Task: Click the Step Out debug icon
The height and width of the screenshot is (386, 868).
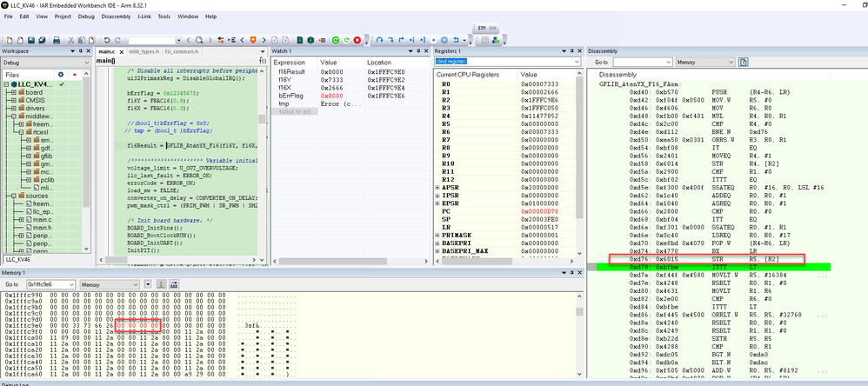Action: point(401,40)
